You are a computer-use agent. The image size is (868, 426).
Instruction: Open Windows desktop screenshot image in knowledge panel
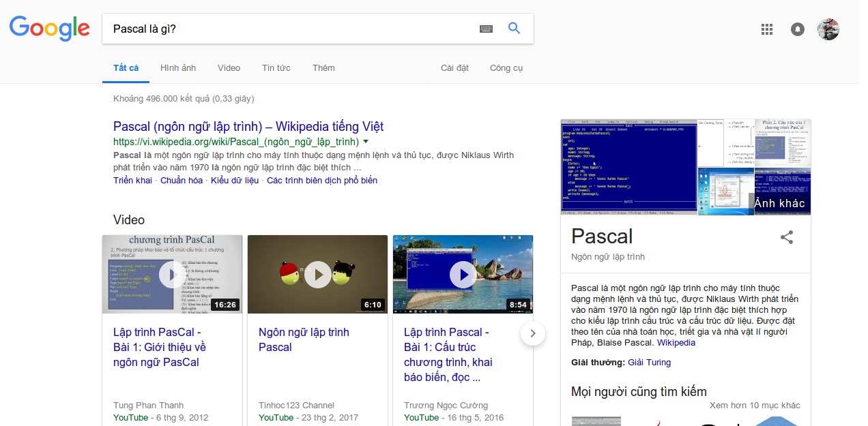[x=725, y=191]
